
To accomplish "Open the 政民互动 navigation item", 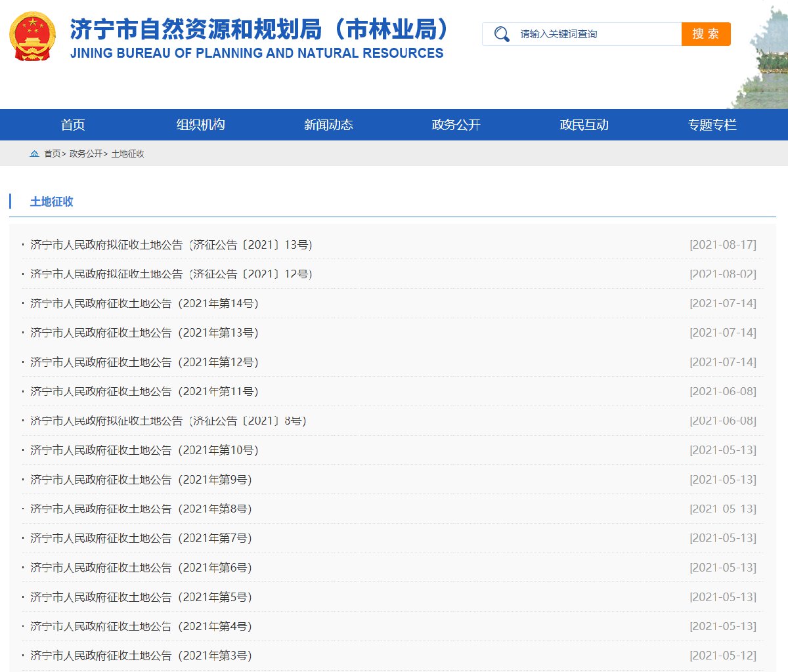I will pyautogui.click(x=584, y=125).
